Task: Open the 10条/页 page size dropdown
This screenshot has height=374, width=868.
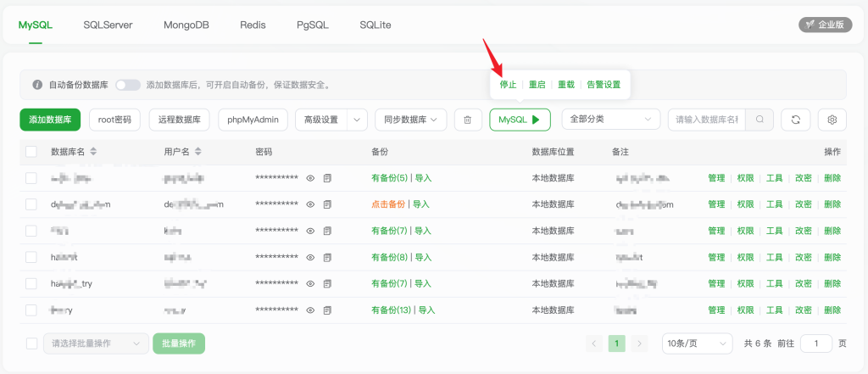Action: (x=697, y=343)
